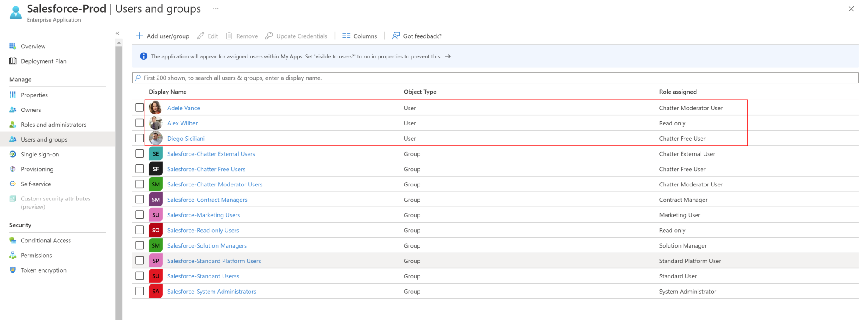Image resolution: width=868 pixels, height=320 pixels.
Task: Follow the arrow in the info banner
Action: (x=448, y=56)
